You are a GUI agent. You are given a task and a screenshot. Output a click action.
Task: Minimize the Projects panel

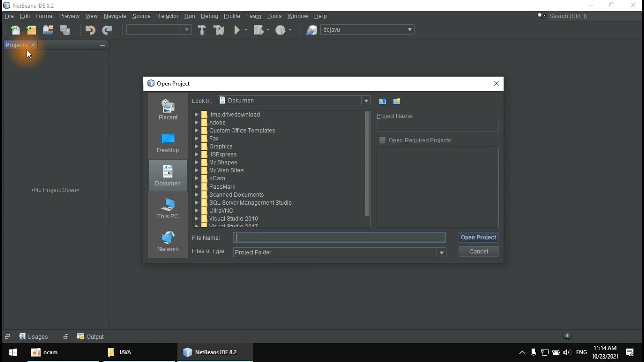tap(102, 45)
